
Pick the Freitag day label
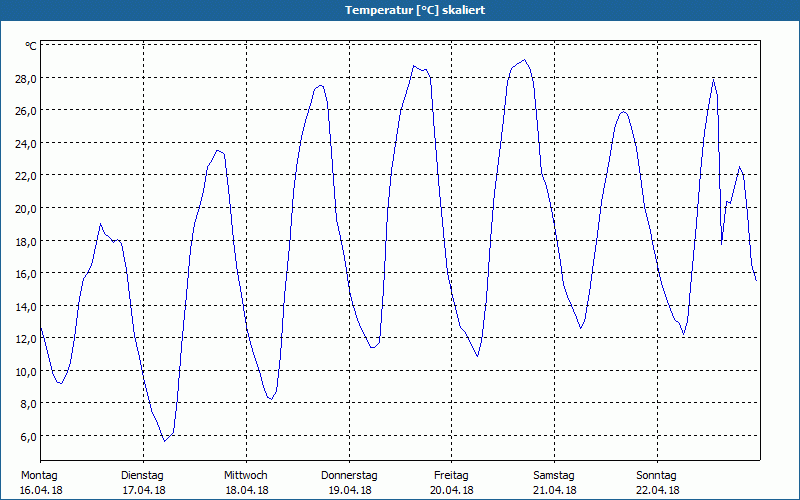click(x=451, y=475)
